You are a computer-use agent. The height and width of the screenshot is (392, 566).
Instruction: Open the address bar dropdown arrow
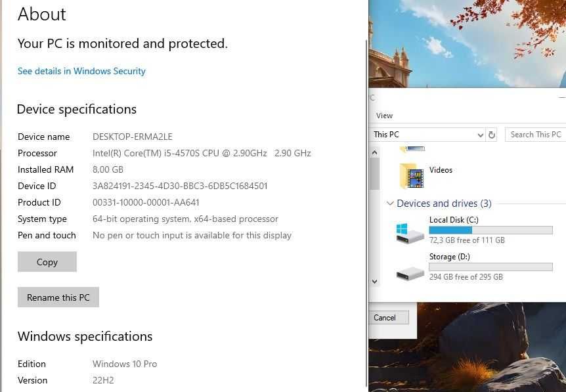[x=480, y=135]
